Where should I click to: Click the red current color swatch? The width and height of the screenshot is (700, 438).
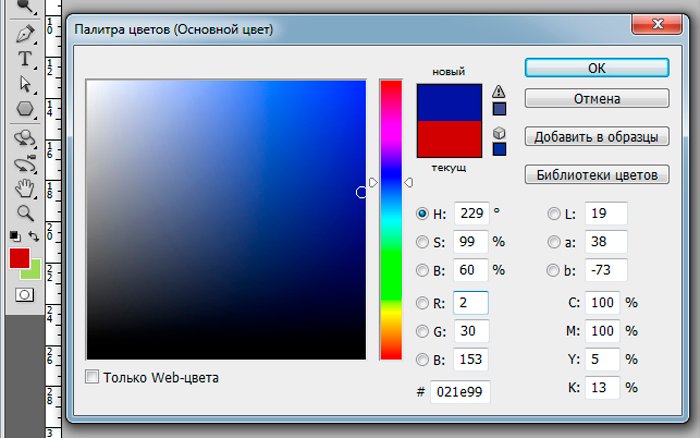[x=449, y=139]
